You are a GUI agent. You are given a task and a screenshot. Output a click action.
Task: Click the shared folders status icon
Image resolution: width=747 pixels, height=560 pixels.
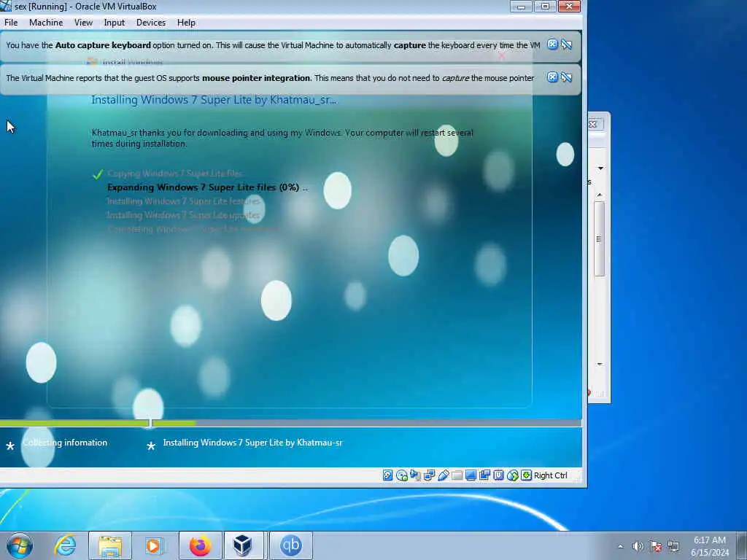457,475
